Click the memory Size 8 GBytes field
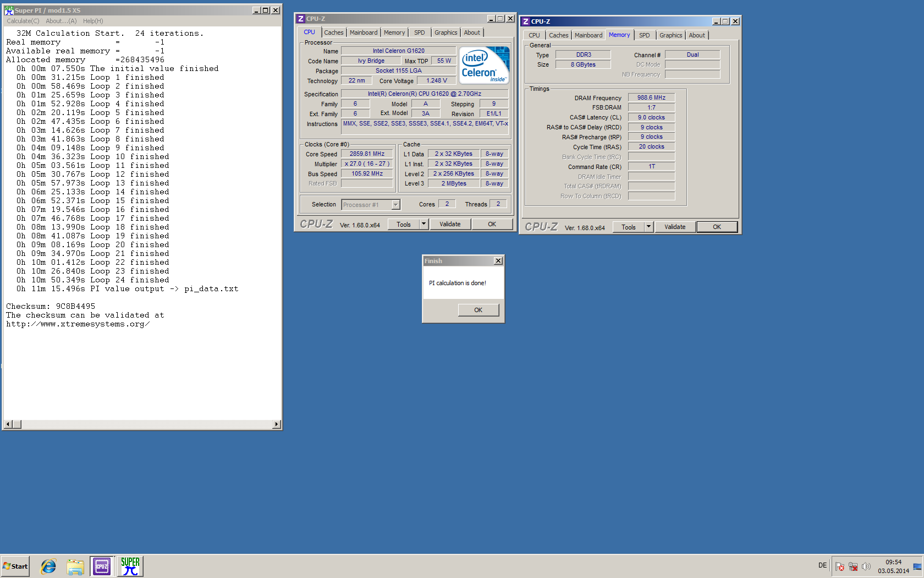The height and width of the screenshot is (578, 924). click(583, 65)
